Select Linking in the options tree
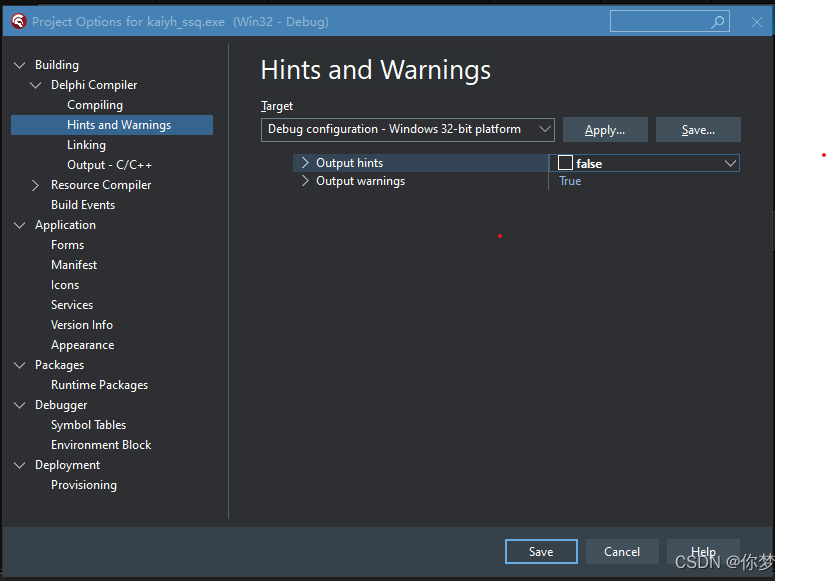Viewport: 827px width, 581px height. (86, 144)
